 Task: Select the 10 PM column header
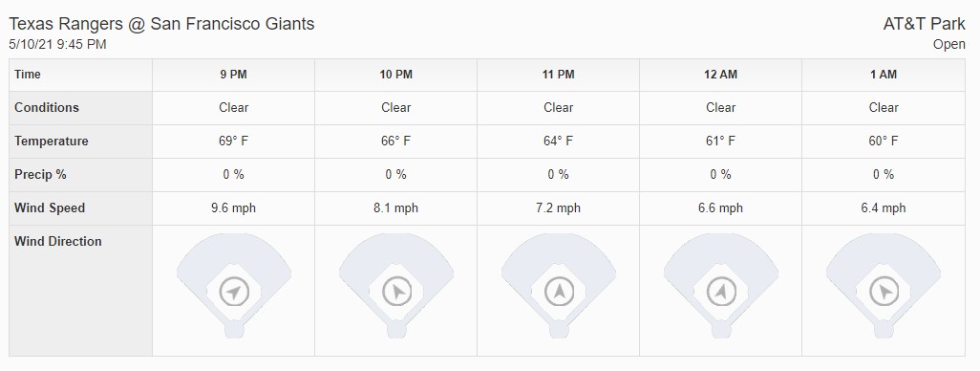click(396, 75)
